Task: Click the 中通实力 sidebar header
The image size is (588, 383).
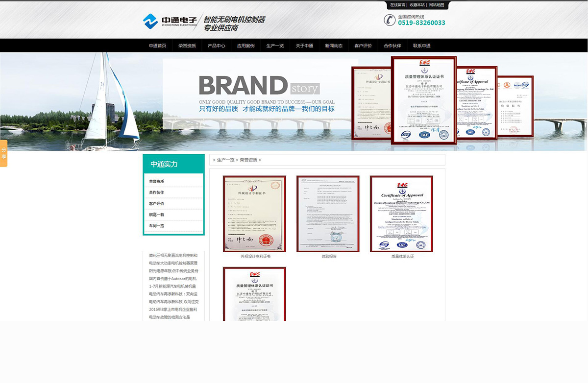Action: coord(173,164)
